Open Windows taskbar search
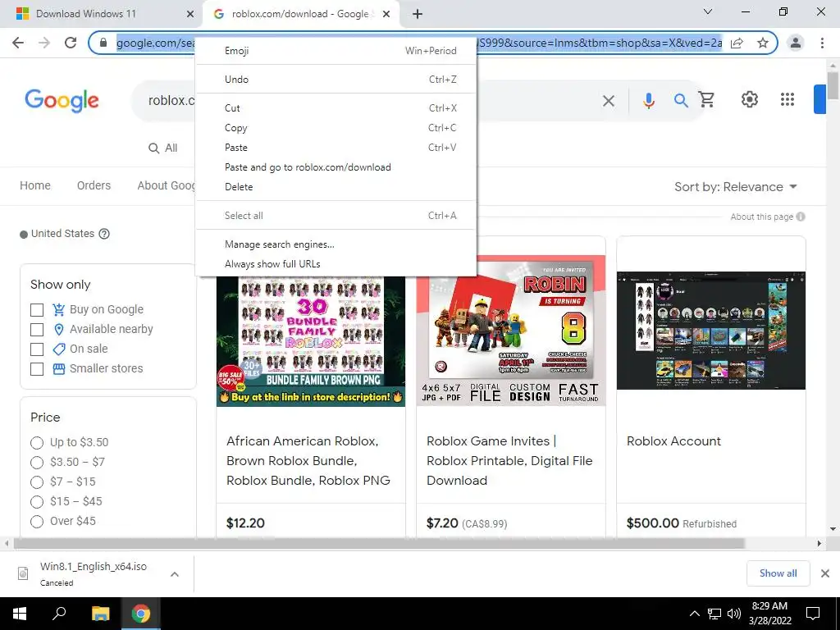 click(59, 614)
